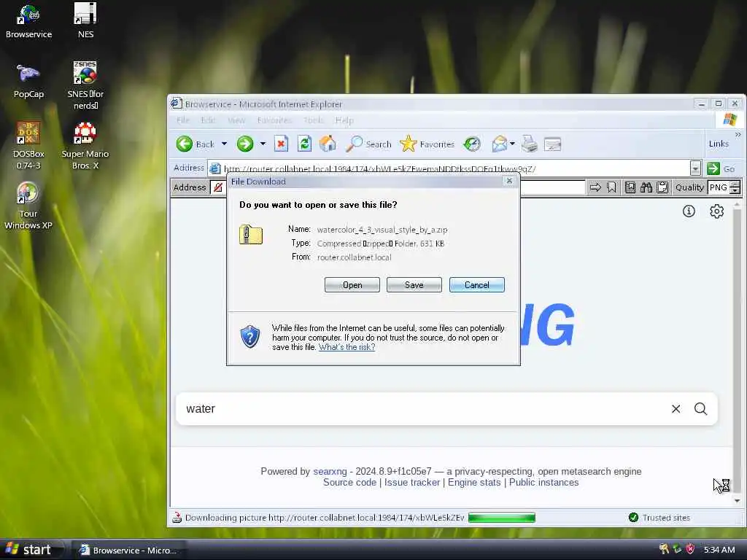Open the Browservice bookmarks page icon
Viewport: 747px width, 560px height.
coord(630,187)
